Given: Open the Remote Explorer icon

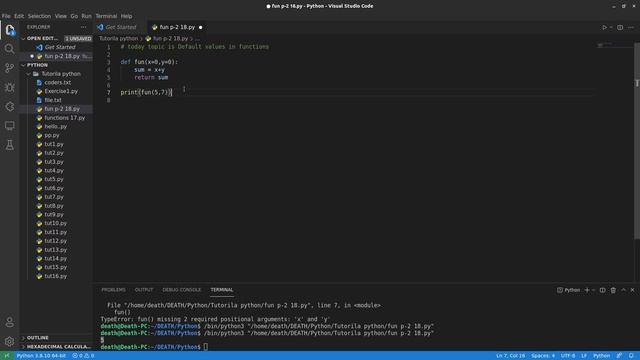Looking at the screenshot, I should pos(9,126).
